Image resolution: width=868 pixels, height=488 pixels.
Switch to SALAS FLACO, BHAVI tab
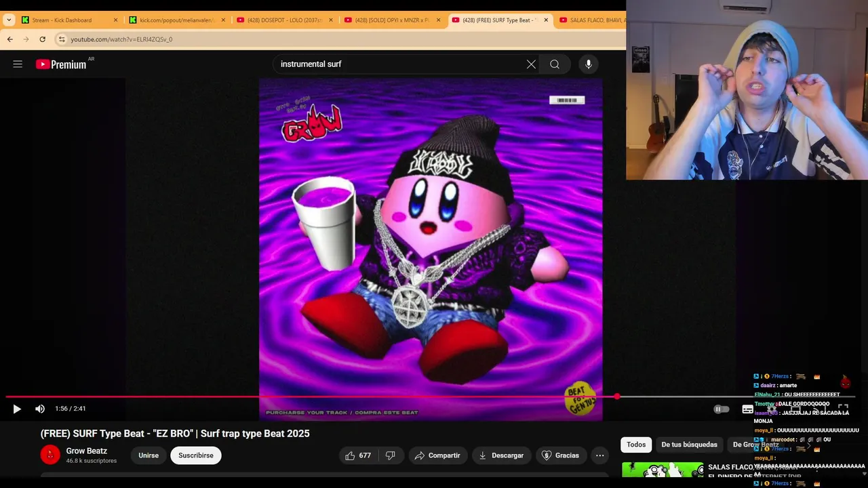(590, 20)
